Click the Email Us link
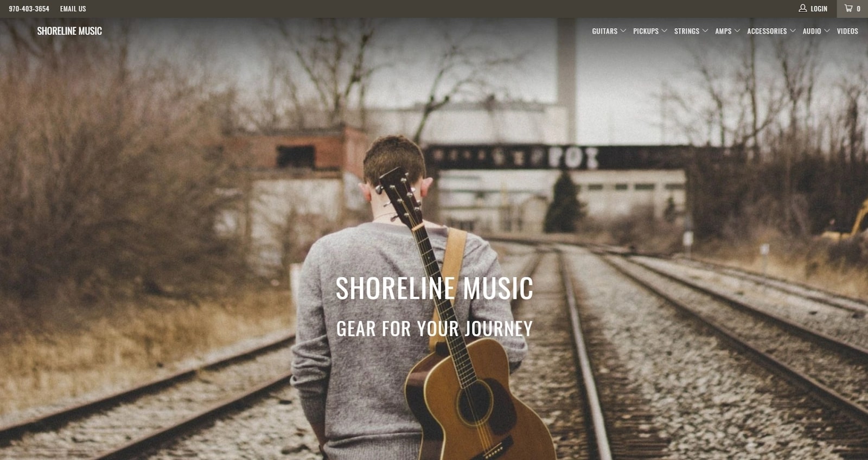 point(73,9)
